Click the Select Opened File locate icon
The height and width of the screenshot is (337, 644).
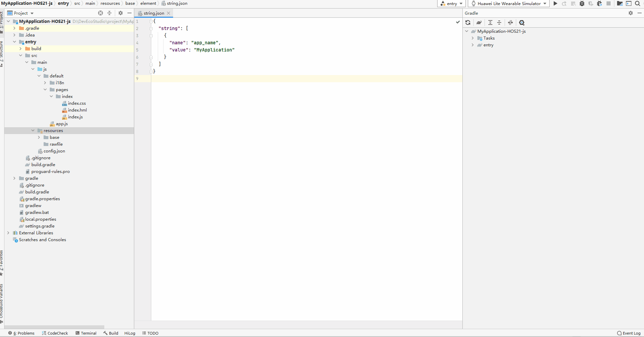101,13
